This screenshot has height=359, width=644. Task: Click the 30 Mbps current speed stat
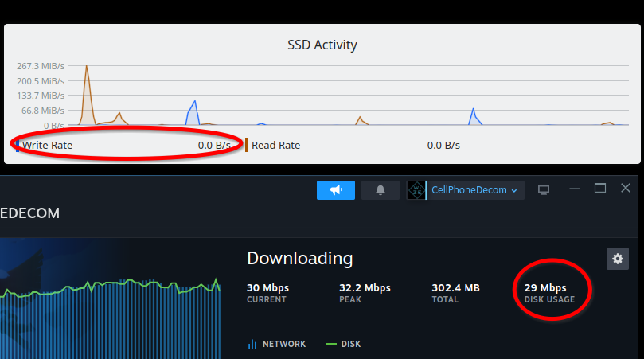click(x=267, y=287)
